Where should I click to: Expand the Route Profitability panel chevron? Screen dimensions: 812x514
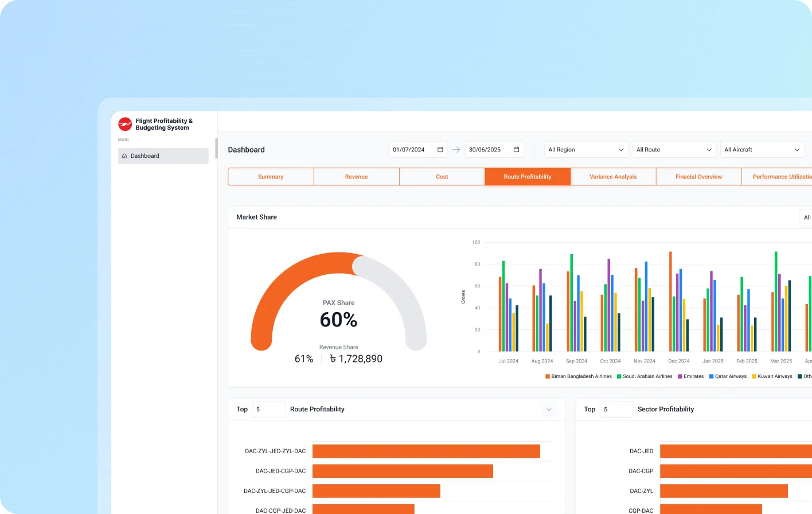point(549,410)
